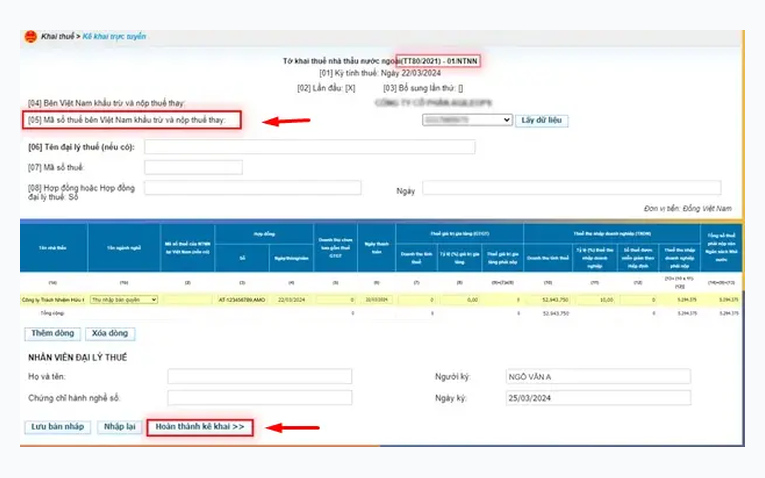The height and width of the screenshot is (478, 765).
Task: Click the NHÂN VIÊN ĐẠI LÝ THUẾ heading
Action: click(x=78, y=358)
